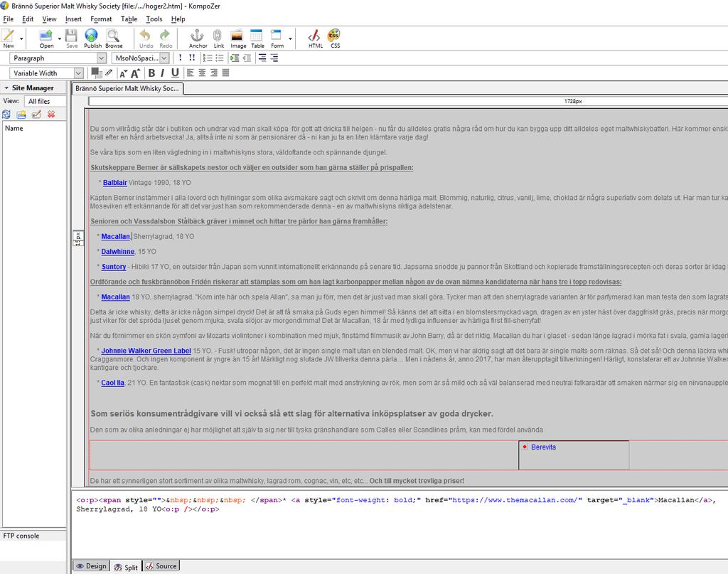Center align the text
The height and width of the screenshot is (574, 728).
pos(202,73)
